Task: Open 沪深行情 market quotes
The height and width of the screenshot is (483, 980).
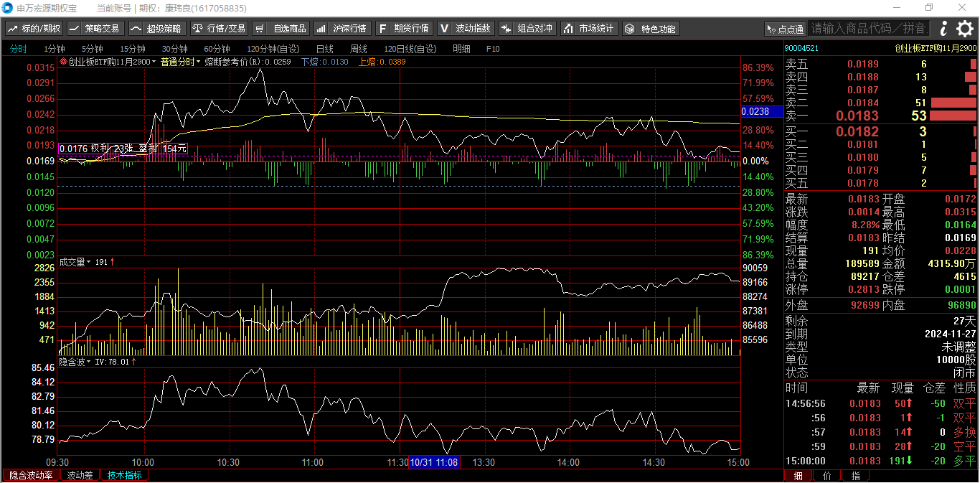Action: tap(342, 29)
